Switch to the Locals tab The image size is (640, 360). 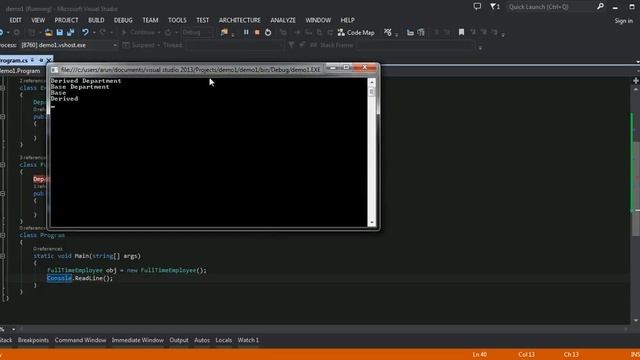click(223, 340)
